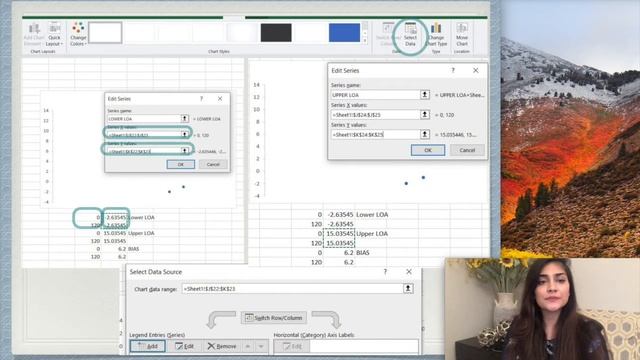Viewport: 640px width, 360px height.
Task: Remove the selected legend series
Action: coord(222,346)
